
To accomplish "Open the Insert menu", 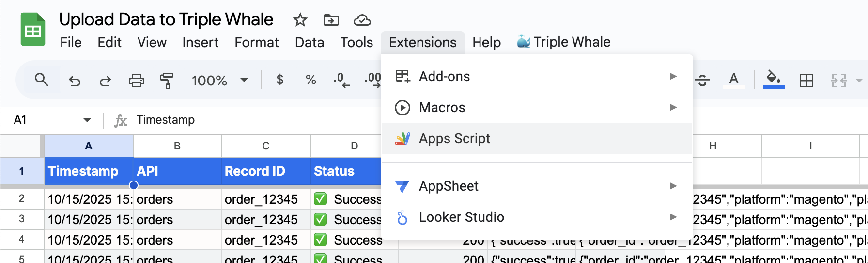I will [x=200, y=42].
